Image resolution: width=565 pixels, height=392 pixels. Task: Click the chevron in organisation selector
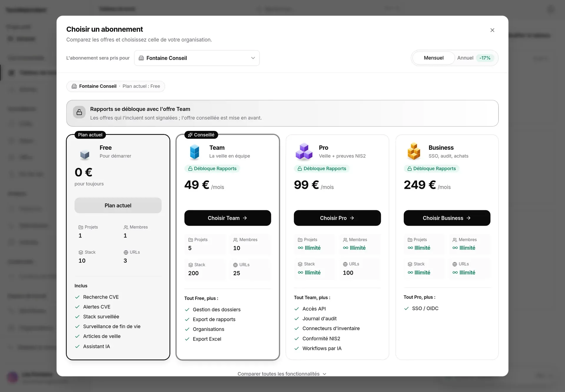click(253, 58)
